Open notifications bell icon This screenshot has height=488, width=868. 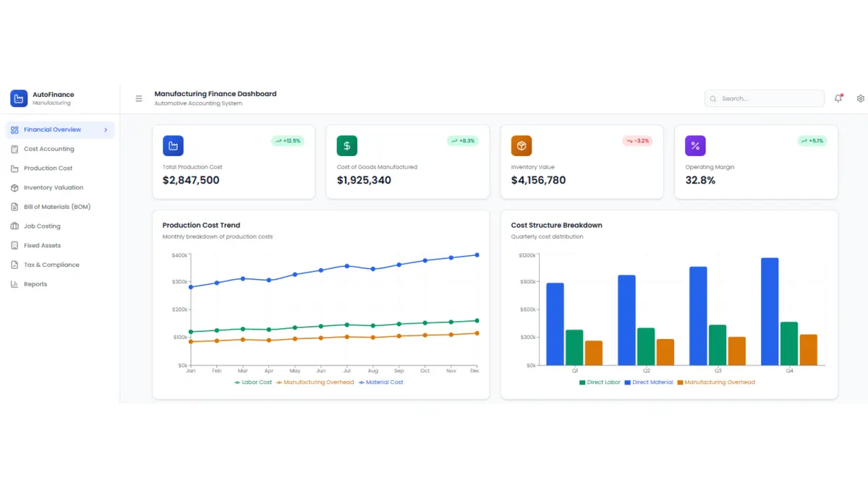click(x=838, y=98)
